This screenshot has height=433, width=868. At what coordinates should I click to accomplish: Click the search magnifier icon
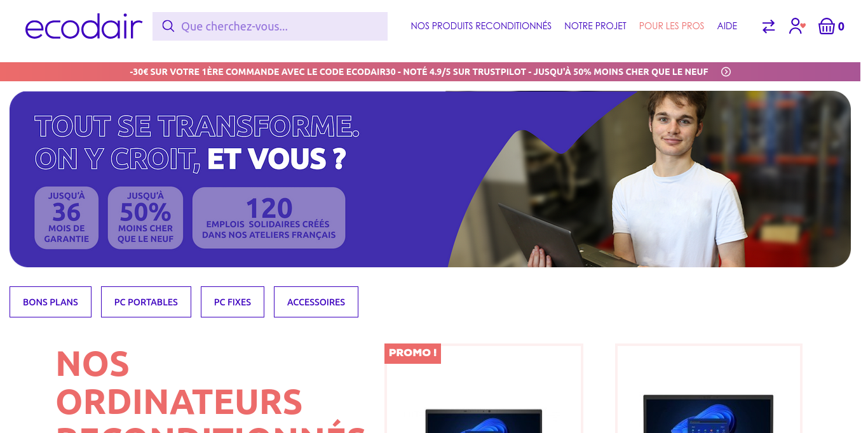click(168, 26)
